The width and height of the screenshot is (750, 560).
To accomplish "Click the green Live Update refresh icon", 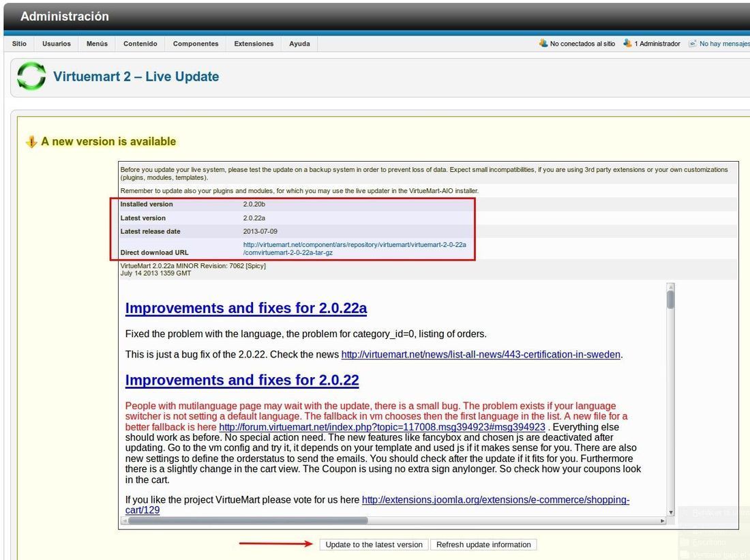I will pyautogui.click(x=31, y=76).
